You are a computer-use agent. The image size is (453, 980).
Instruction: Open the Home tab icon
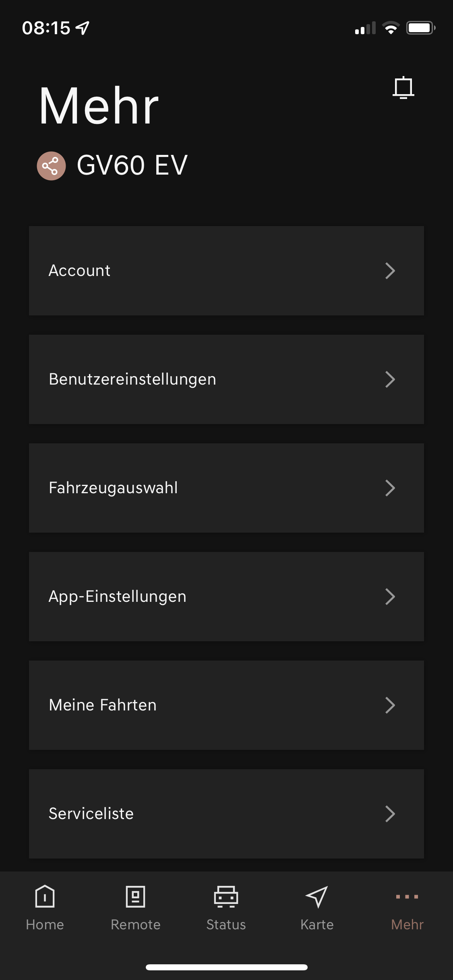45,896
